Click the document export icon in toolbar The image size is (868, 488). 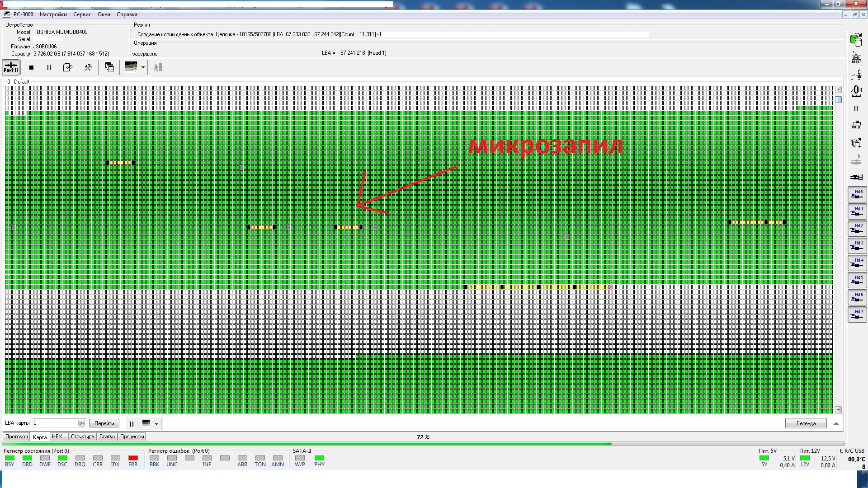(x=68, y=67)
